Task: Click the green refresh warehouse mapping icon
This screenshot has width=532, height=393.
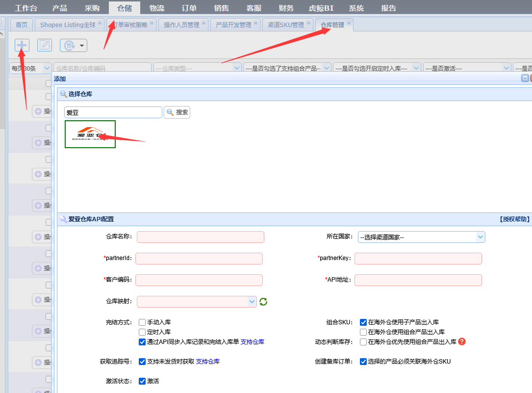Action: tap(263, 302)
